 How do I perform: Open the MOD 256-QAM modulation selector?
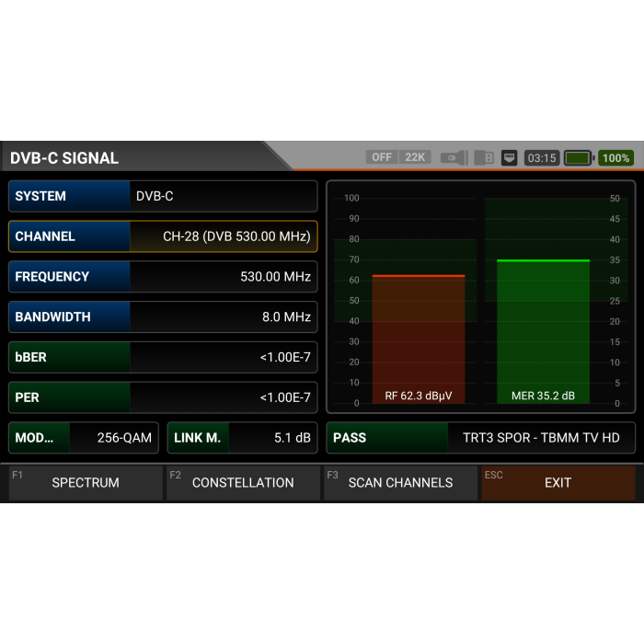click(84, 438)
